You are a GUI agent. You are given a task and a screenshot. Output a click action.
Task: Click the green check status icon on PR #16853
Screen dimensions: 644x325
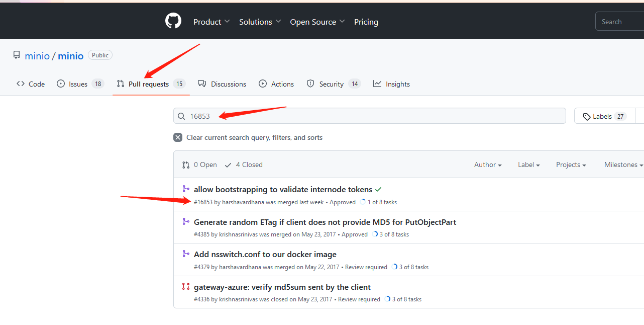coord(378,190)
